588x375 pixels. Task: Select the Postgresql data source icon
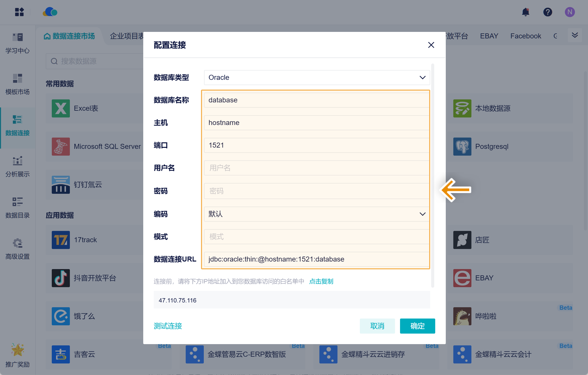(x=462, y=147)
